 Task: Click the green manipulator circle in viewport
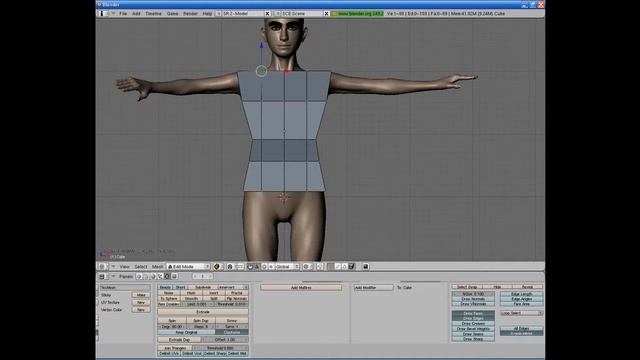coord(261,71)
